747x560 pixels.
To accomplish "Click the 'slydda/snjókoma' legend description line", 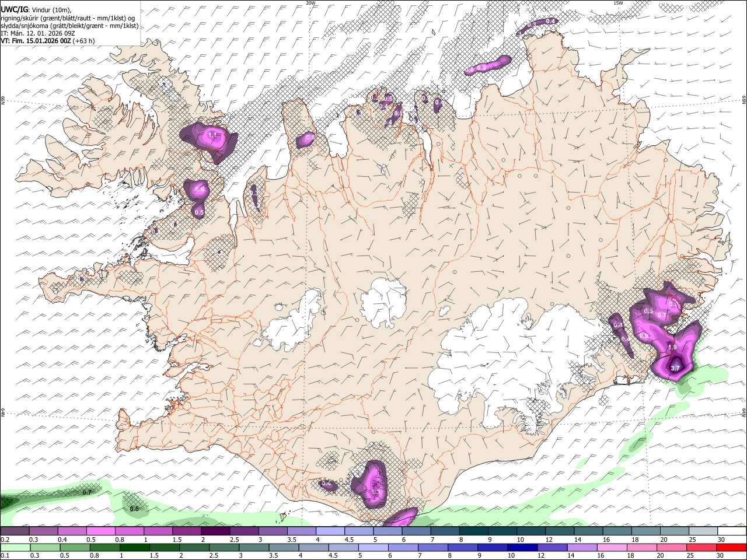I will pos(69,26).
